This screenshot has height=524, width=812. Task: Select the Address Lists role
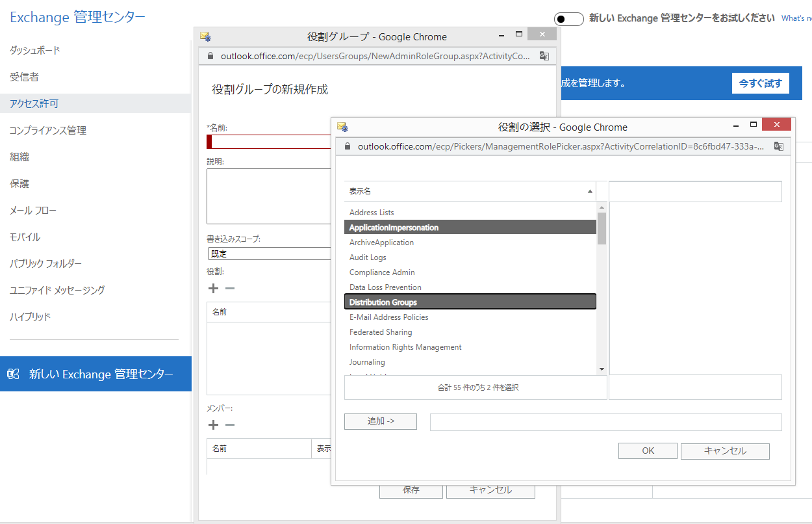(x=470, y=213)
